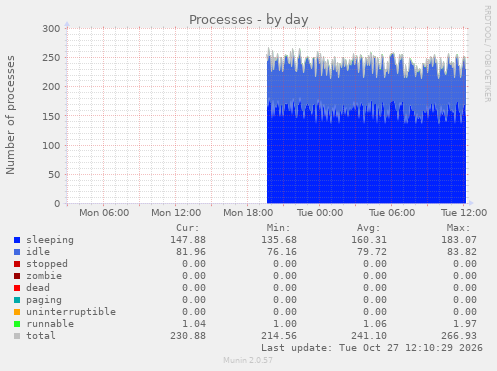Select the 'idle' legend label

pyautogui.click(x=38, y=252)
